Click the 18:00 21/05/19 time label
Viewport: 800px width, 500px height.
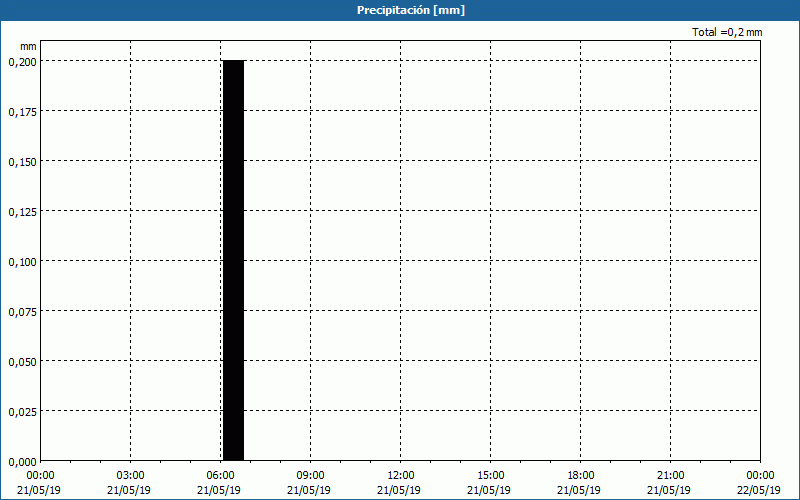pyautogui.click(x=579, y=483)
